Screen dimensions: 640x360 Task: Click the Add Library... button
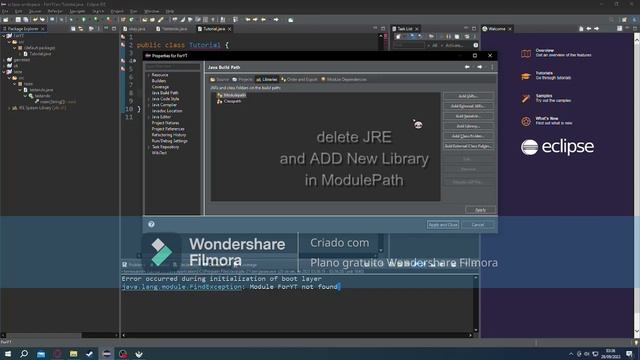468,126
